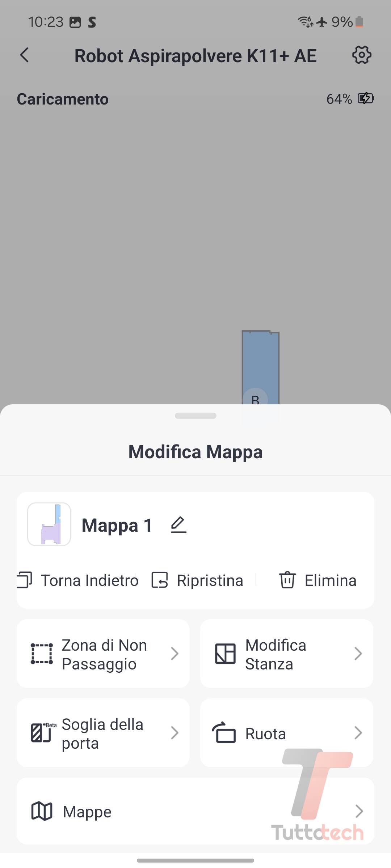Image resolution: width=391 pixels, height=868 pixels.
Task: Tap the Ripristina restore icon
Action: click(160, 580)
